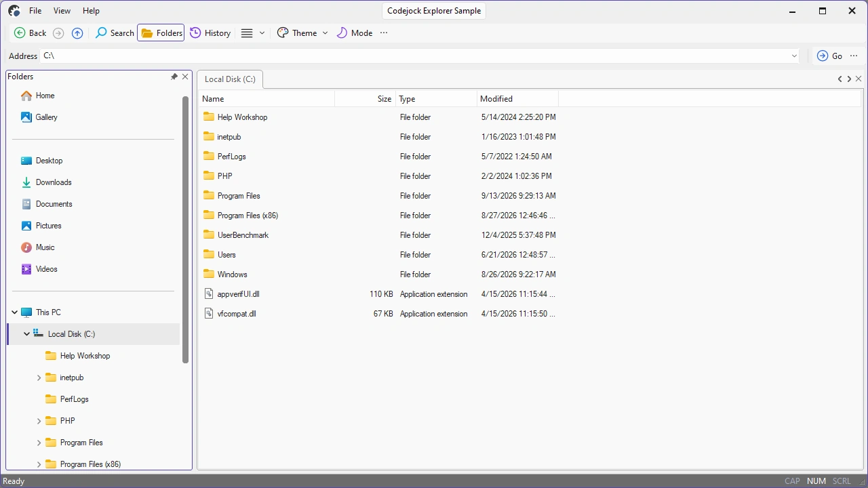The image size is (868, 488).
Task: Expand inetpub in the tree
Action: (x=39, y=378)
